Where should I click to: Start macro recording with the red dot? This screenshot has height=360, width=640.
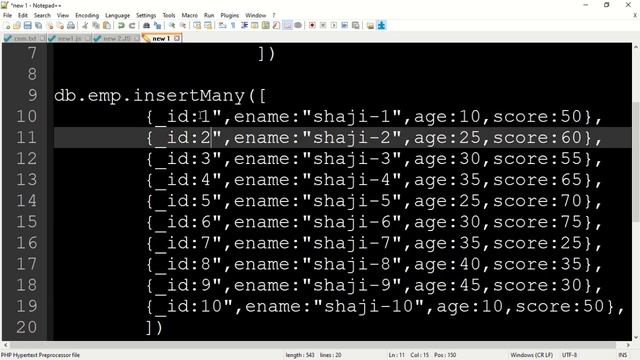point(312,25)
